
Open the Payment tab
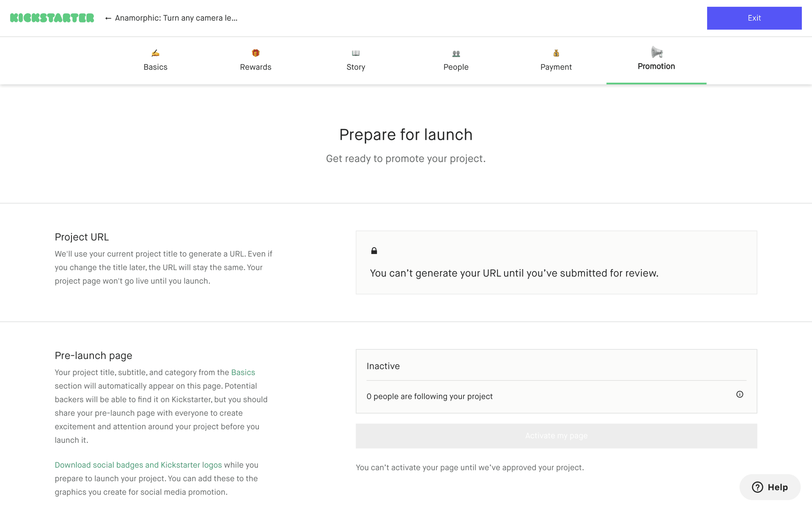coord(556,61)
